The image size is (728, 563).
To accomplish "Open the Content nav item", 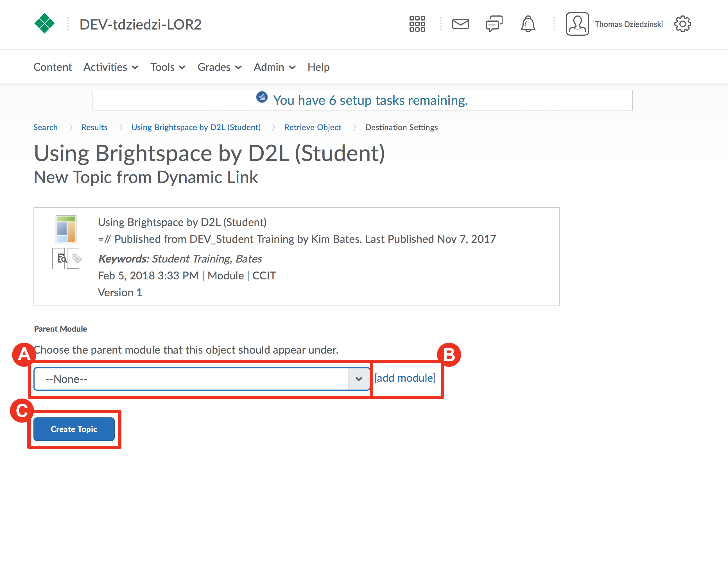I will coord(53,67).
